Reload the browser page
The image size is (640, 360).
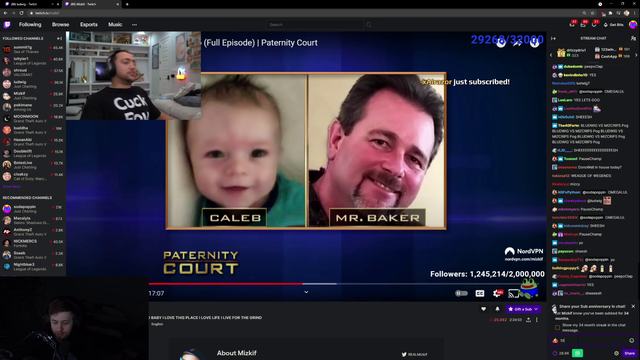pos(21,13)
